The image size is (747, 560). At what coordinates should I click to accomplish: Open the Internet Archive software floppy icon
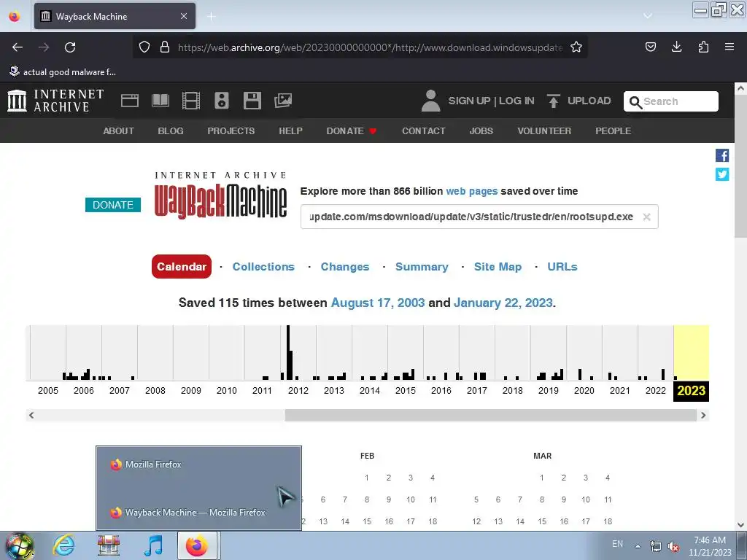[252, 101]
